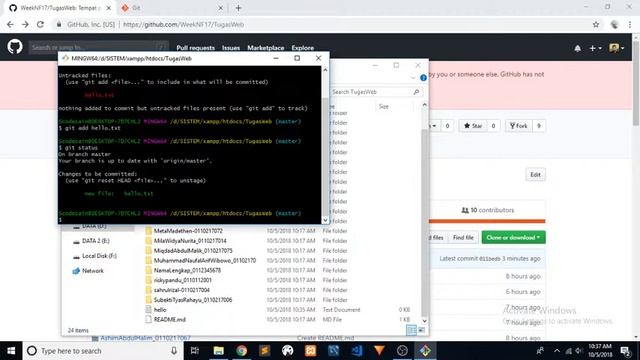Go to Pull requests on GitHub
Screen dimensions: 640x360
click(196, 48)
